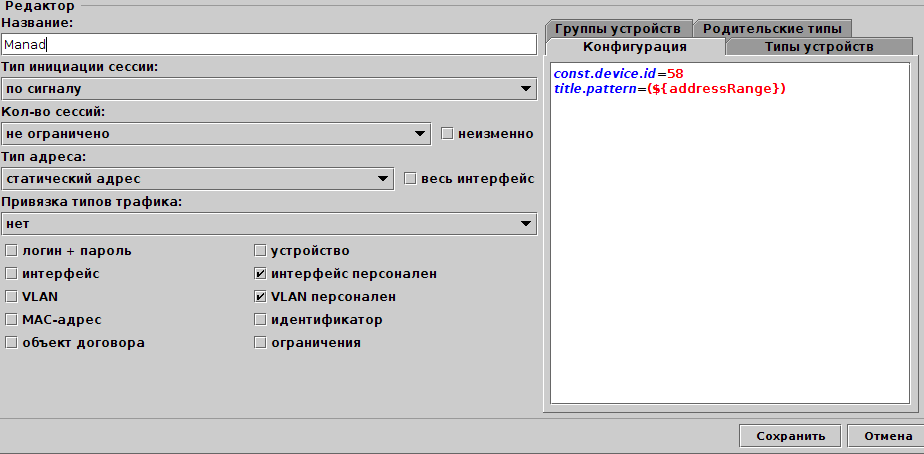Open the Кол-во сессий dropdown
The image size is (924, 454).
[216, 134]
